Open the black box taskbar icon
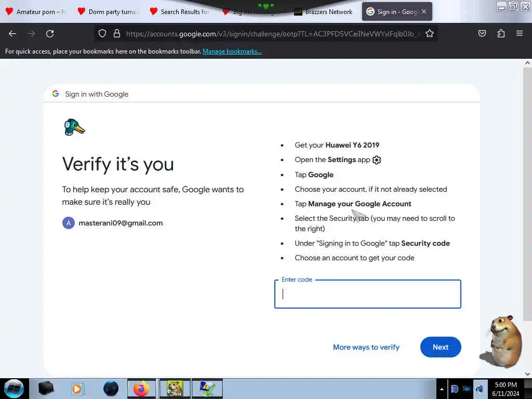Screen dimensions: 532x399 [46, 389]
